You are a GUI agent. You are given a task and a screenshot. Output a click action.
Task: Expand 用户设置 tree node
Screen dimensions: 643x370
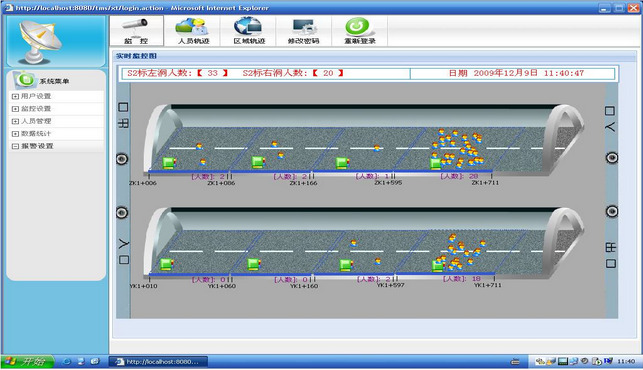[15, 97]
